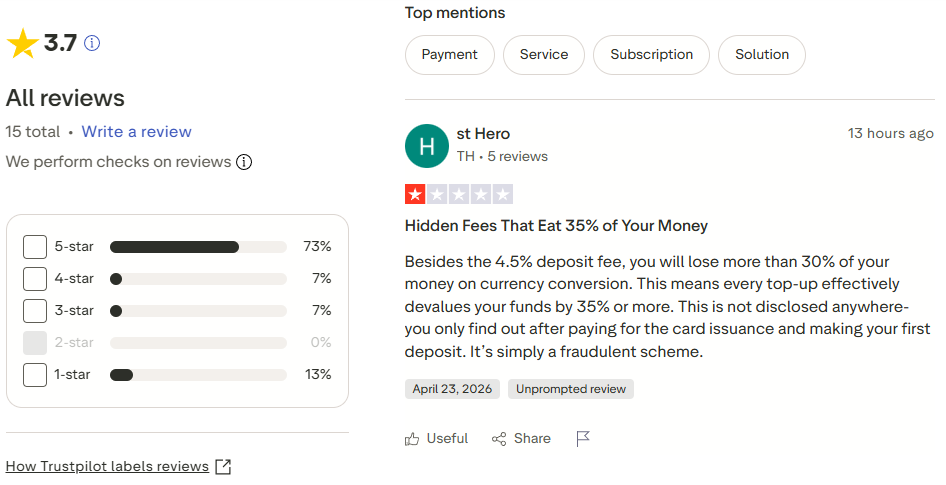Select the Service mention chip

(x=544, y=55)
